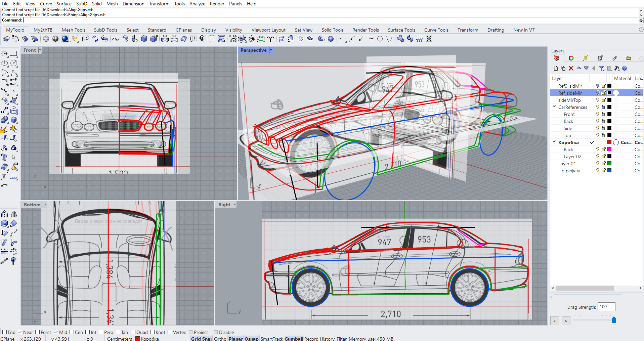The height and width of the screenshot is (341, 644).
Task: Click the Drag Strength value field
Action: 606,307
